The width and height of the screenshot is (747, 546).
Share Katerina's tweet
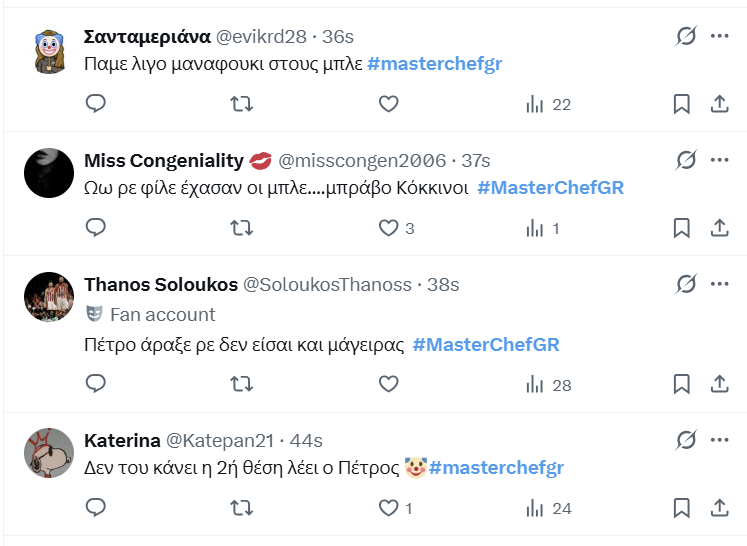[x=718, y=508]
